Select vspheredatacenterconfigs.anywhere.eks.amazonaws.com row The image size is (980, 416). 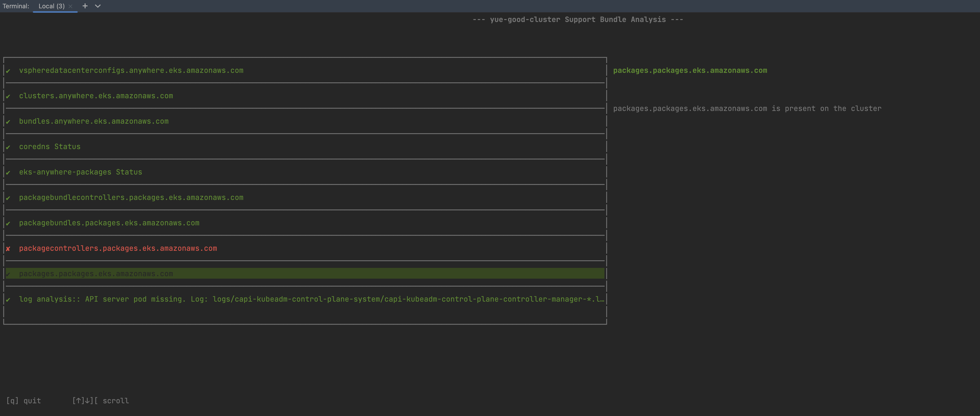click(131, 70)
